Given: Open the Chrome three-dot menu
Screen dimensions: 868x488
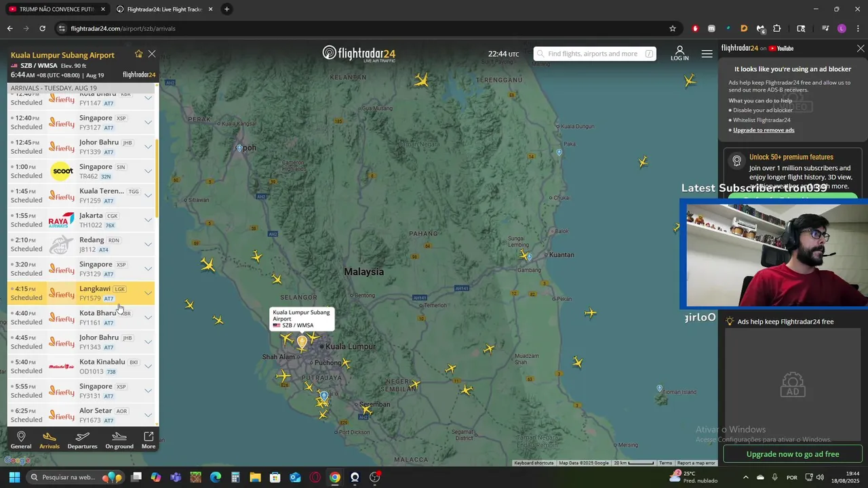Looking at the screenshot, I should click(x=859, y=28).
